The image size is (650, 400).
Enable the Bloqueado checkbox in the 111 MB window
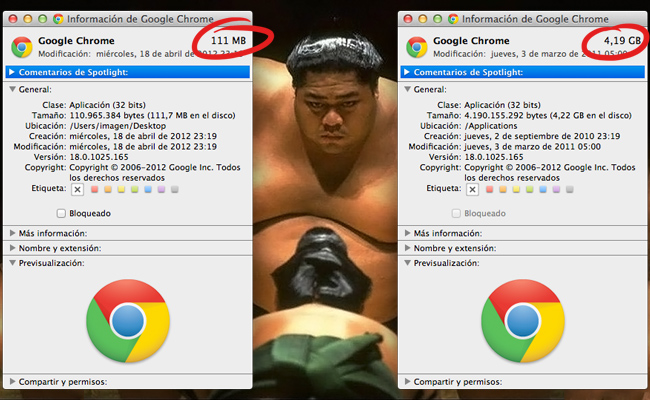[62, 213]
